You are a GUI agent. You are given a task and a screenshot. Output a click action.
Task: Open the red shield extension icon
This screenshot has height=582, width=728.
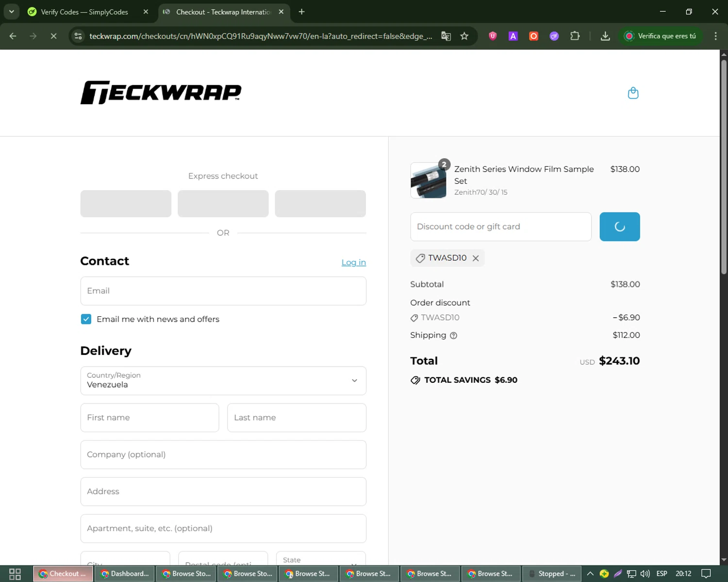[x=493, y=36]
